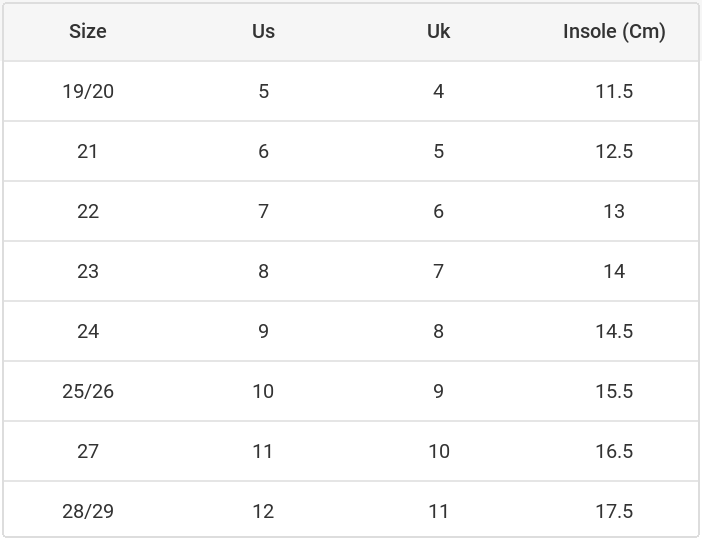
Task: Select the 19/20 size cell
Action: point(88,91)
